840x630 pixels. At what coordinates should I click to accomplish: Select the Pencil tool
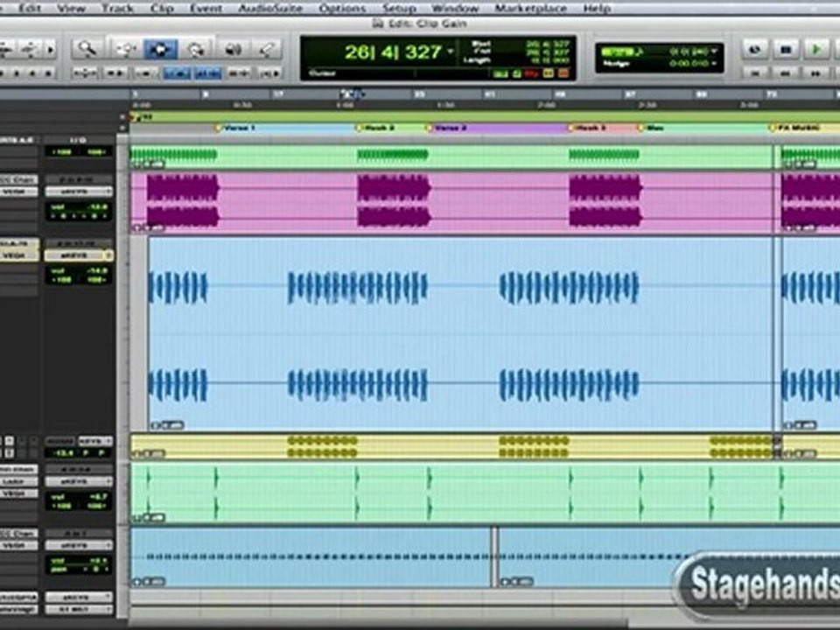267,49
